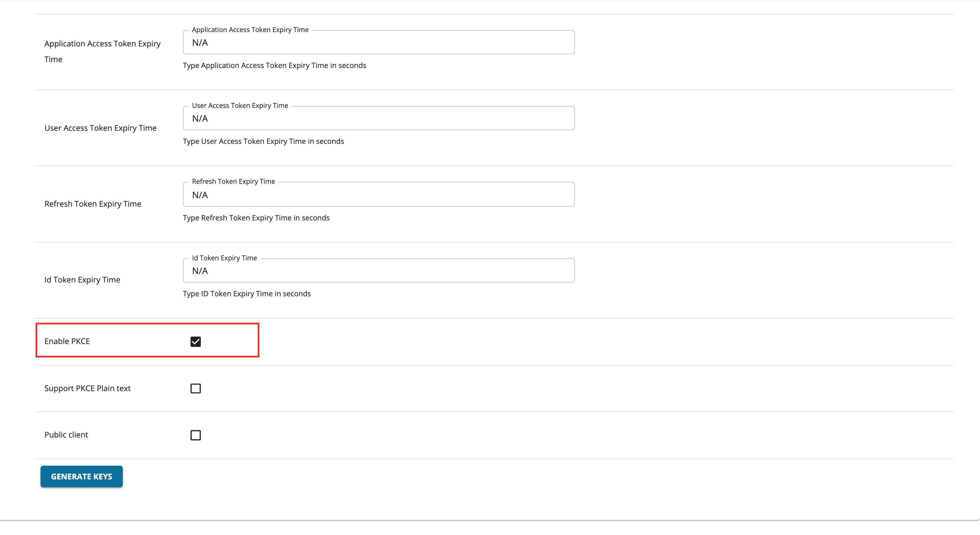The width and height of the screenshot is (980, 535).
Task: Click hint 'Type Application Access Token Expiry Time in seconds'
Action: pos(274,65)
